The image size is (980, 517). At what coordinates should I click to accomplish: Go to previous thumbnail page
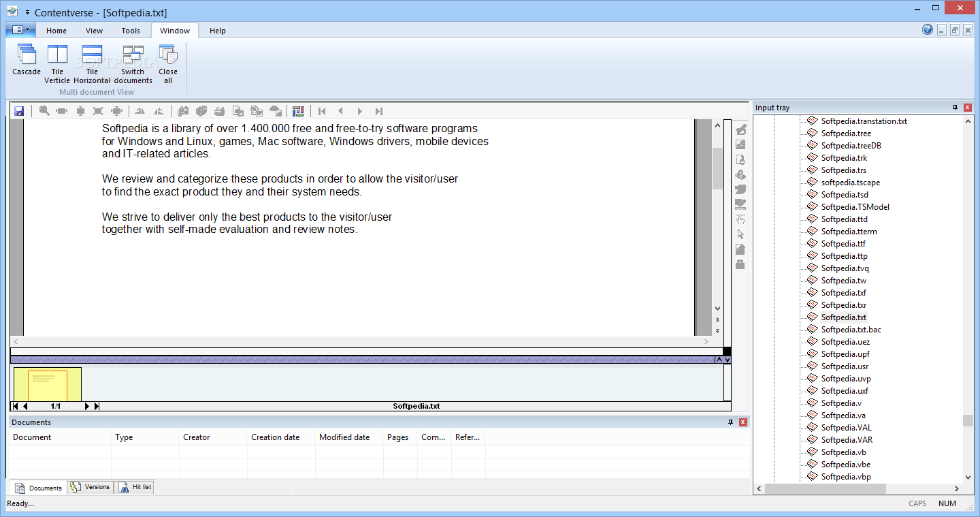(x=26, y=406)
